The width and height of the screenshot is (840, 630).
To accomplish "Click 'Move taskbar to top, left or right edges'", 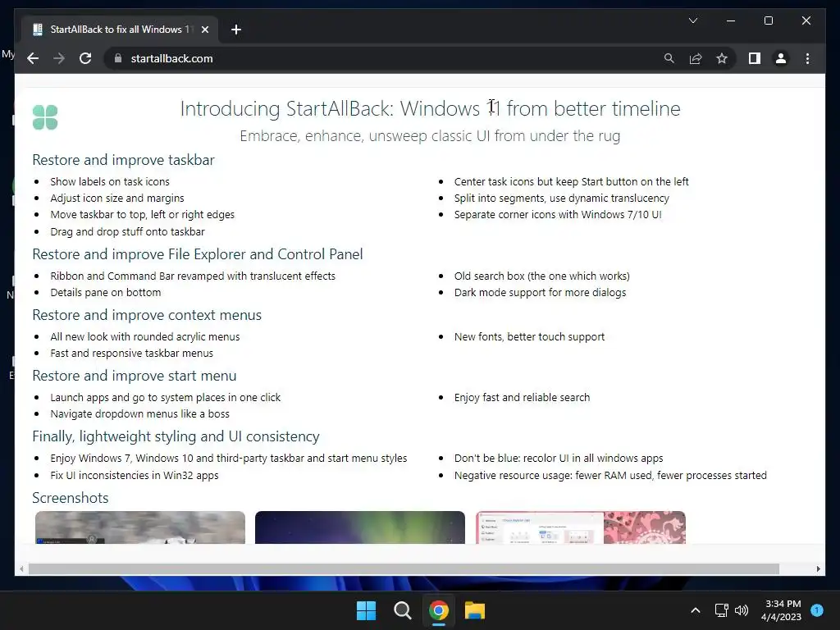I will [143, 215].
